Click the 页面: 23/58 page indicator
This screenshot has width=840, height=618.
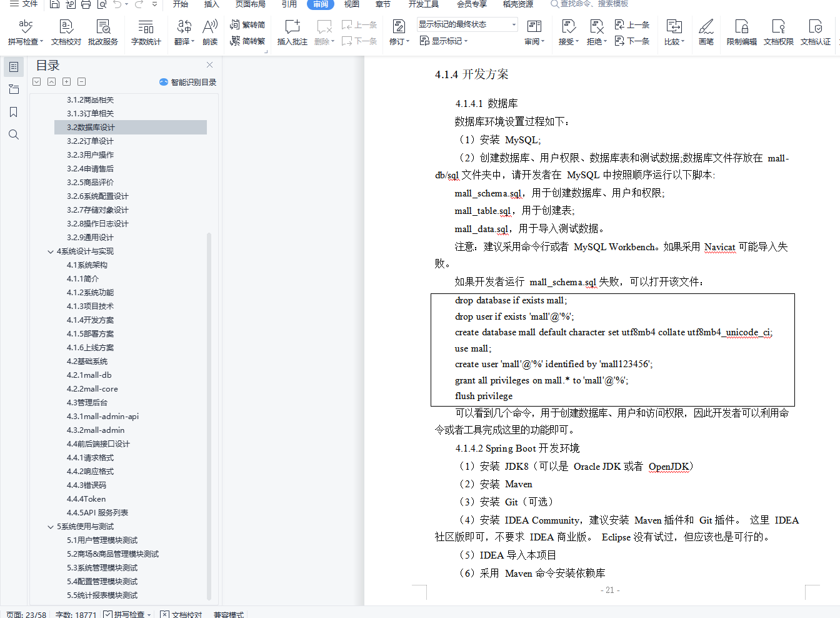pos(26,614)
